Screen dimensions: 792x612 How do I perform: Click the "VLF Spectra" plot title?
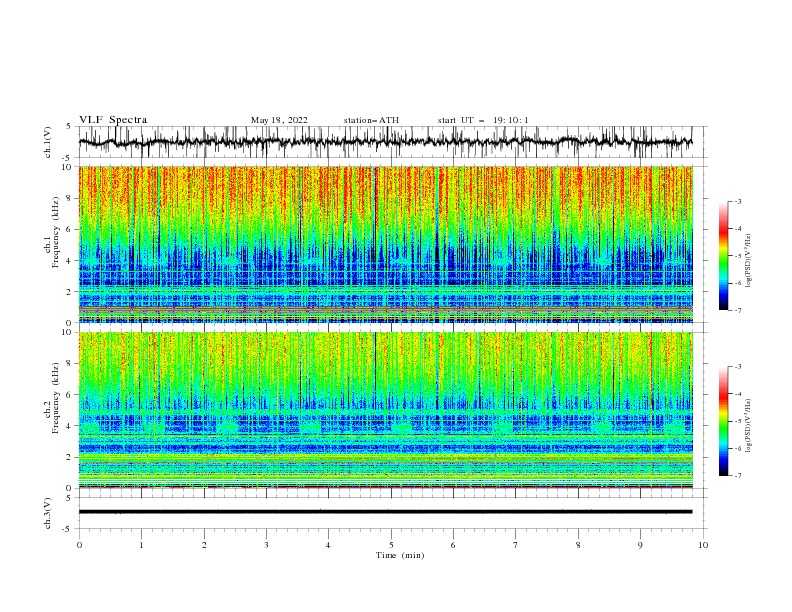(x=113, y=120)
